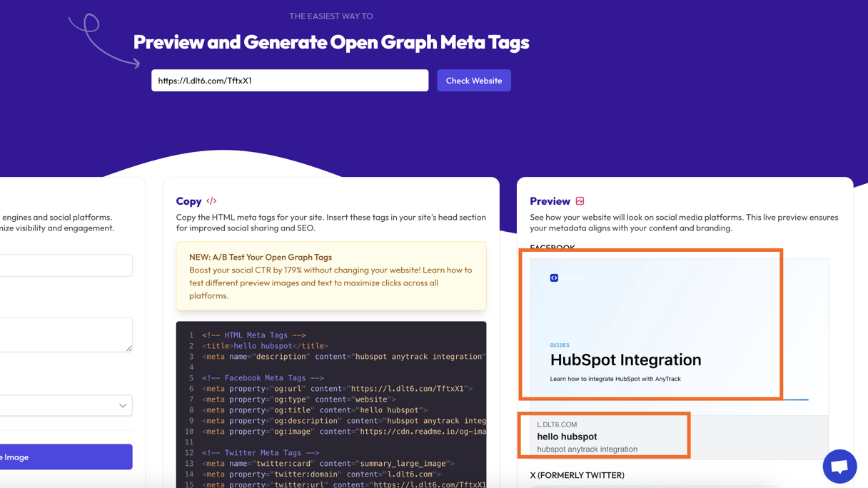Click the meta description code line
The width and height of the screenshot is (868, 488).
(344, 357)
